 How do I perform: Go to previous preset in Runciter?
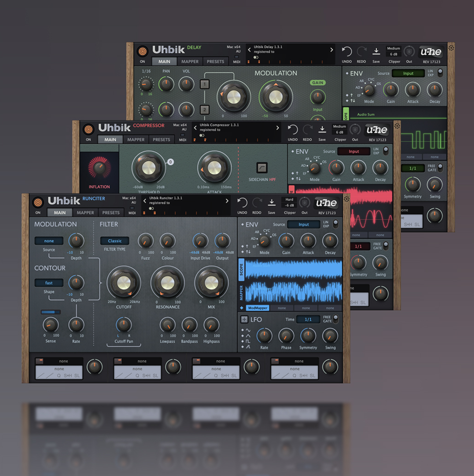[x=145, y=201]
